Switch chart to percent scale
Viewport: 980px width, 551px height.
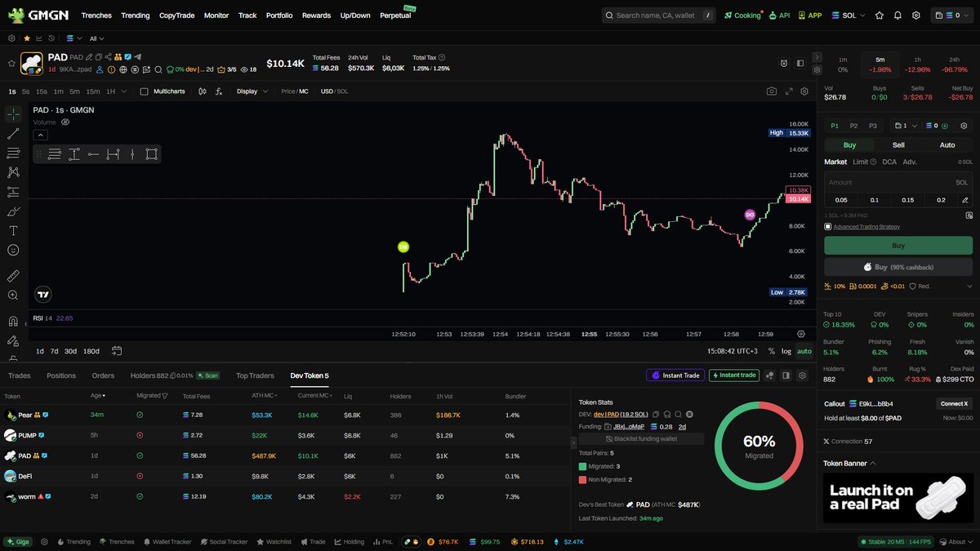pyautogui.click(x=772, y=351)
